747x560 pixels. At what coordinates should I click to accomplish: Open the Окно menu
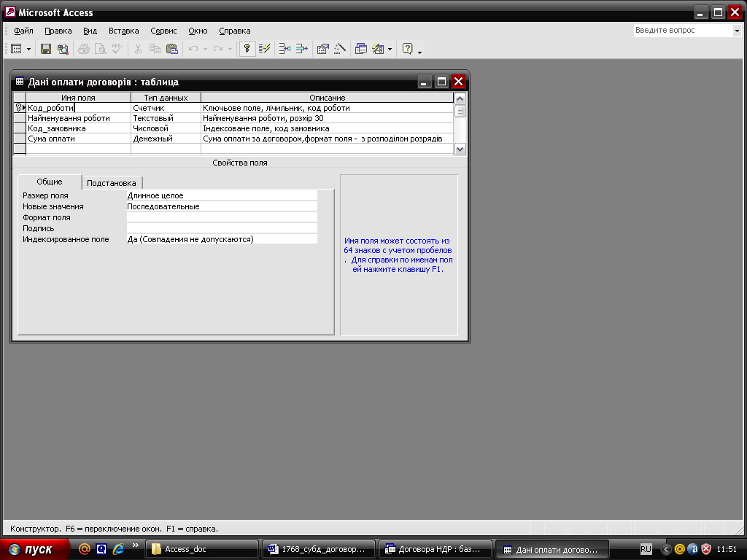pos(198,31)
